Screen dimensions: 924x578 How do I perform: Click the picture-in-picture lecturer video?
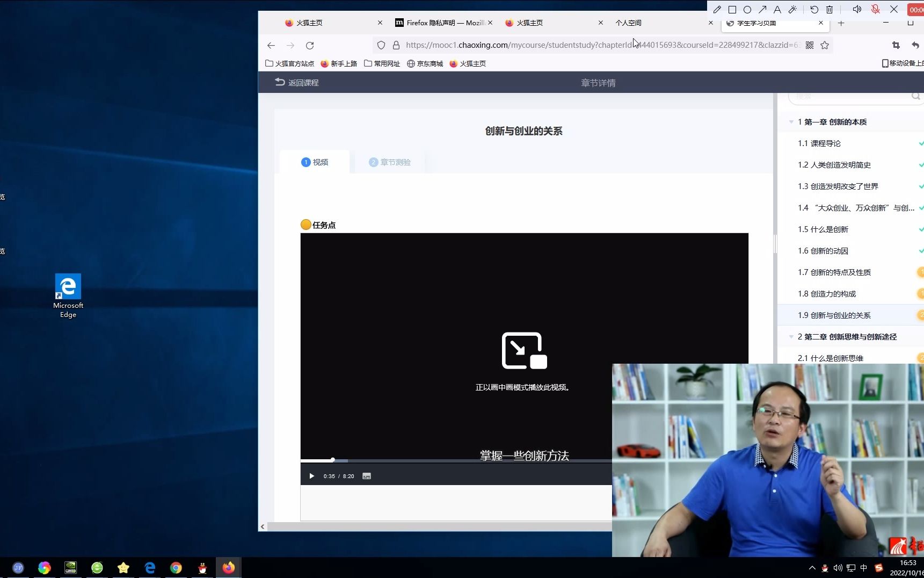[x=768, y=460]
